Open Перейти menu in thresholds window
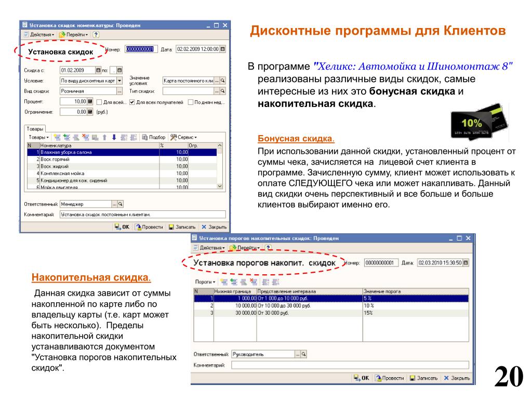The width and height of the screenshot is (532, 399). [x=245, y=248]
